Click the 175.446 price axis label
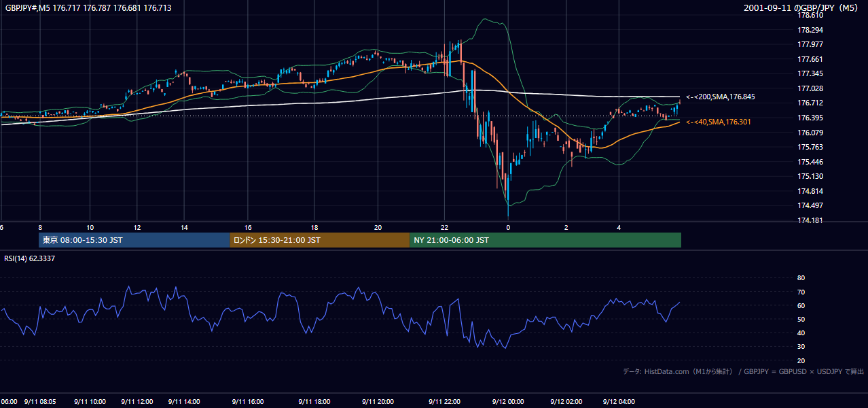This screenshot has height=408, width=868. (x=810, y=162)
